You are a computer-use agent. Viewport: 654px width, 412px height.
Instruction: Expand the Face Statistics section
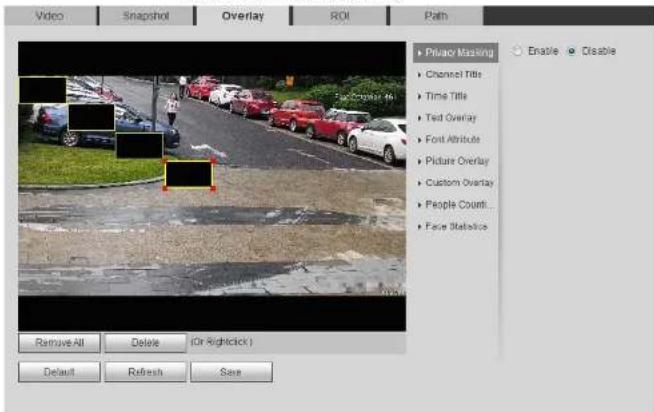point(456,226)
